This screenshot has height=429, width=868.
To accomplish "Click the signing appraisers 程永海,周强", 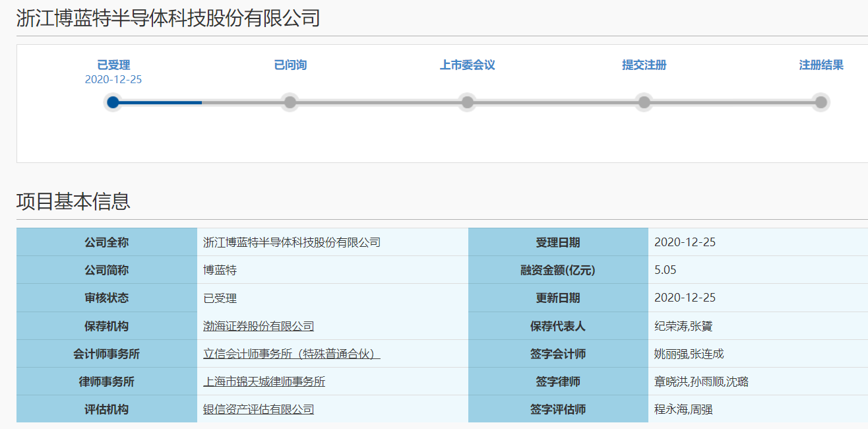I will click(683, 409).
